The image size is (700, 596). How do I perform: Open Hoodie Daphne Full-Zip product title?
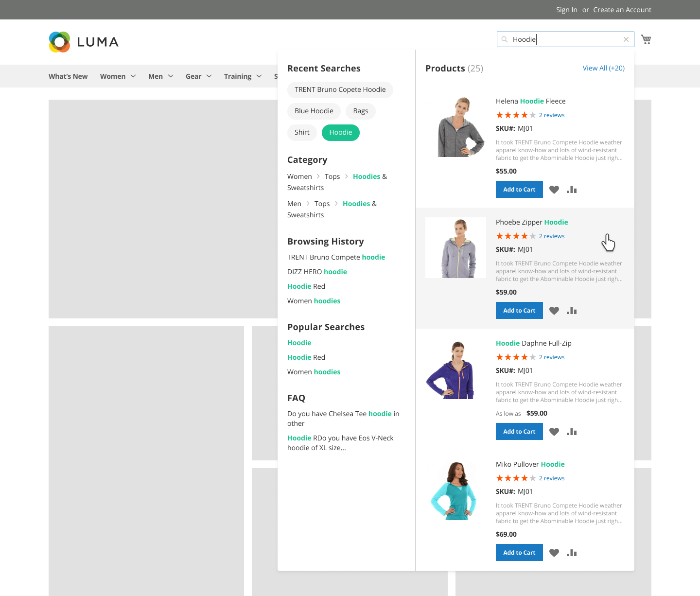point(534,343)
